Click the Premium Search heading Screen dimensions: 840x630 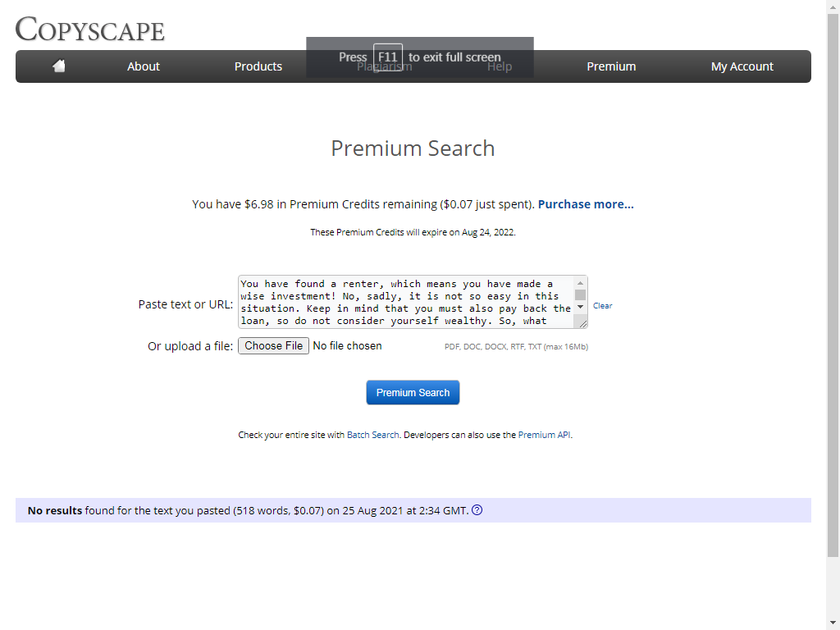pos(413,148)
